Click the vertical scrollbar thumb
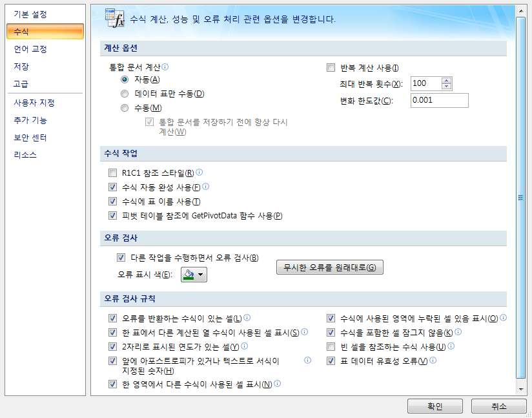Screen dimensions: 532x418 click(x=521, y=197)
